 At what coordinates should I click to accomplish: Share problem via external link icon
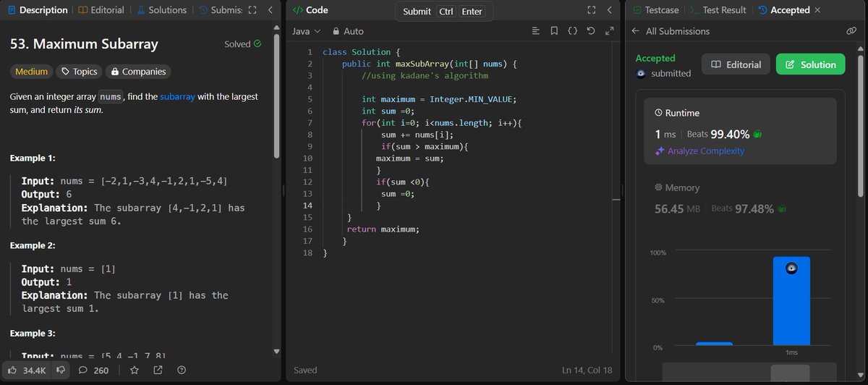158,370
